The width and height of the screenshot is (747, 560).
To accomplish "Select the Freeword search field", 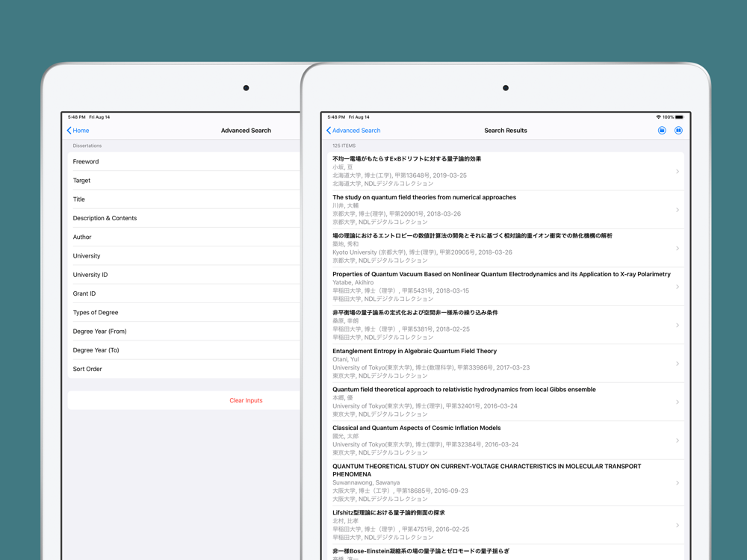I will point(185,161).
